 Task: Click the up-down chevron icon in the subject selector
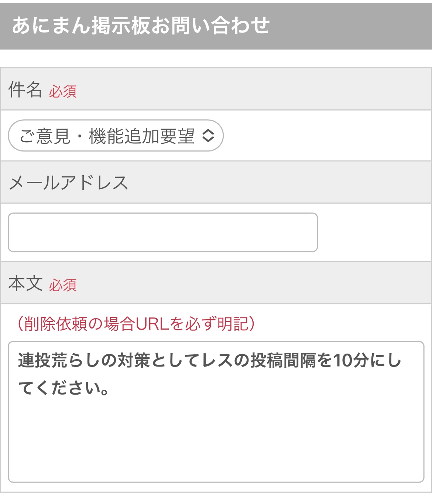pyautogui.click(x=208, y=136)
